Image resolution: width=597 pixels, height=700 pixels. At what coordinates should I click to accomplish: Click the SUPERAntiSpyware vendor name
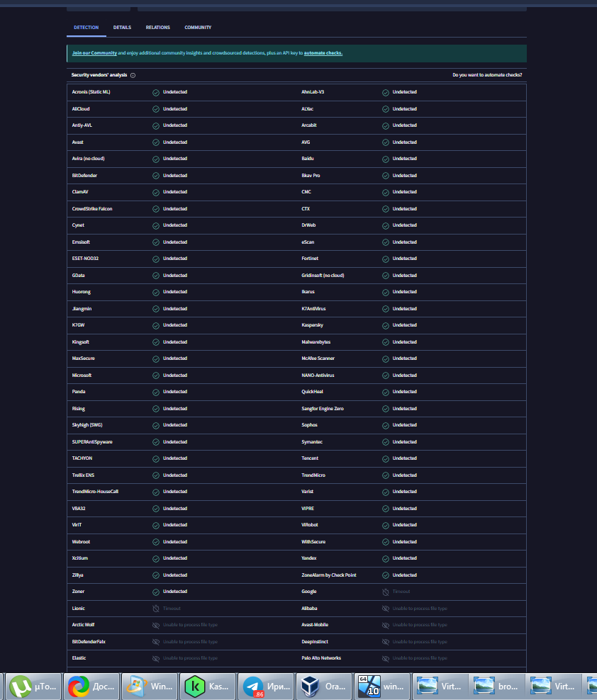pyautogui.click(x=92, y=442)
